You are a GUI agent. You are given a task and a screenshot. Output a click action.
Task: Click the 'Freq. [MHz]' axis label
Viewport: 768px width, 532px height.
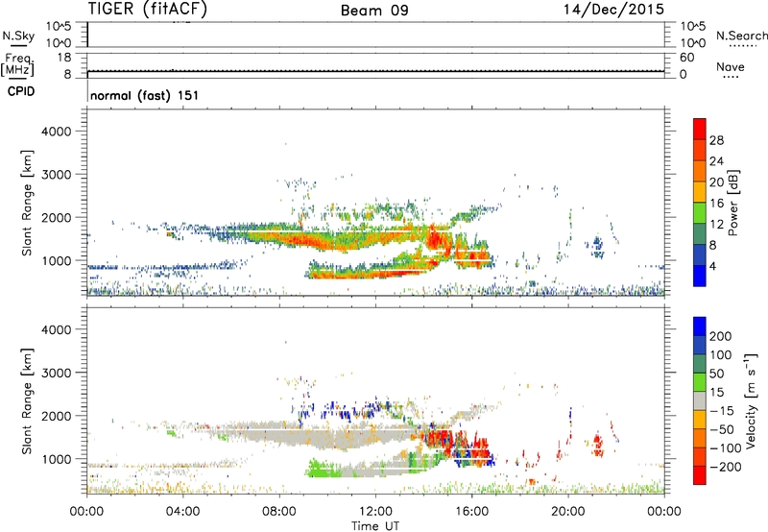(x=17, y=64)
